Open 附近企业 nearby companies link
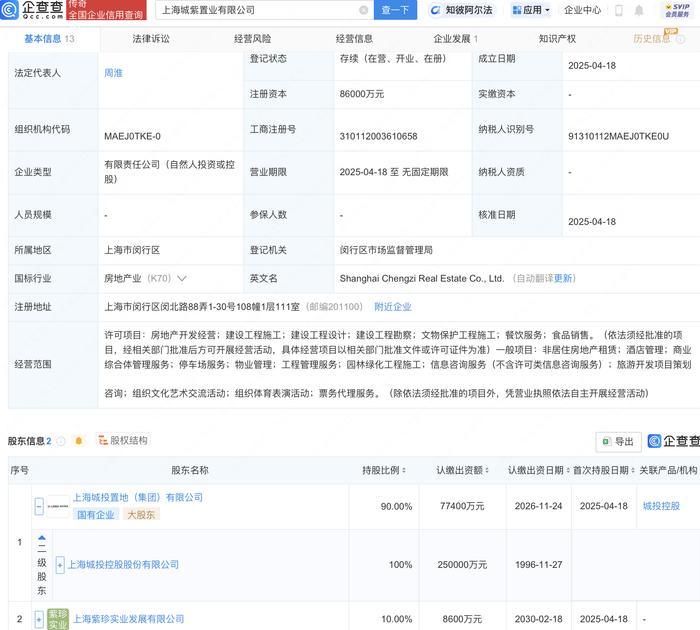700x630 pixels. click(393, 307)
